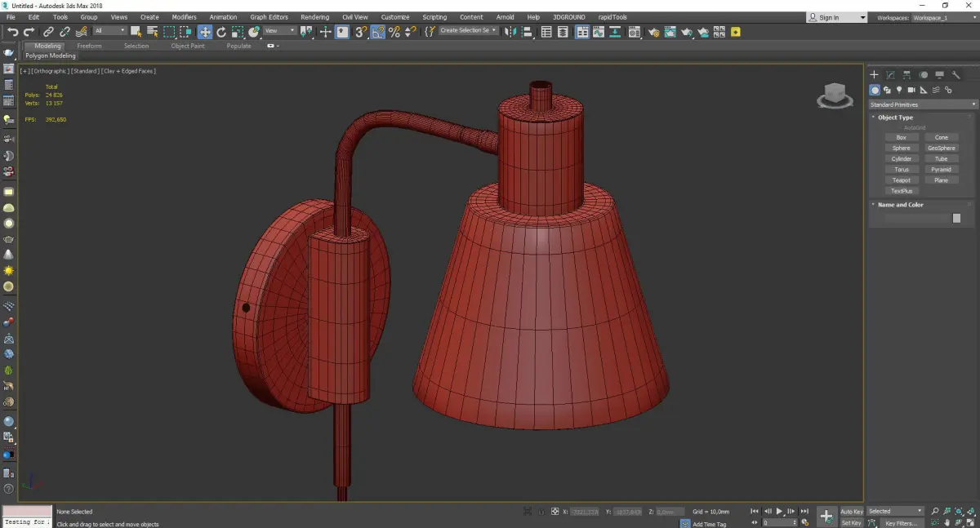
Task: Click the object color swatch
Action: coord(956,219)
